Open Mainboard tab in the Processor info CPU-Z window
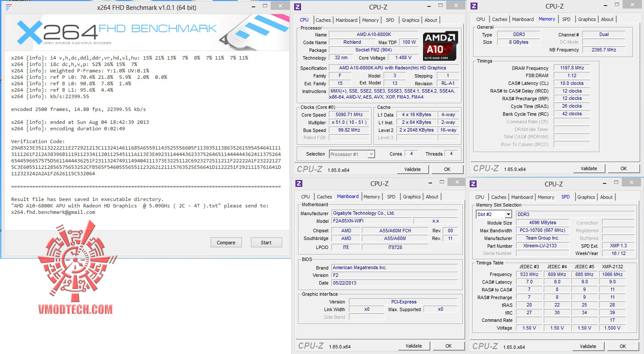The width and height of the screenshot is (644, 354). coord(346,20)
